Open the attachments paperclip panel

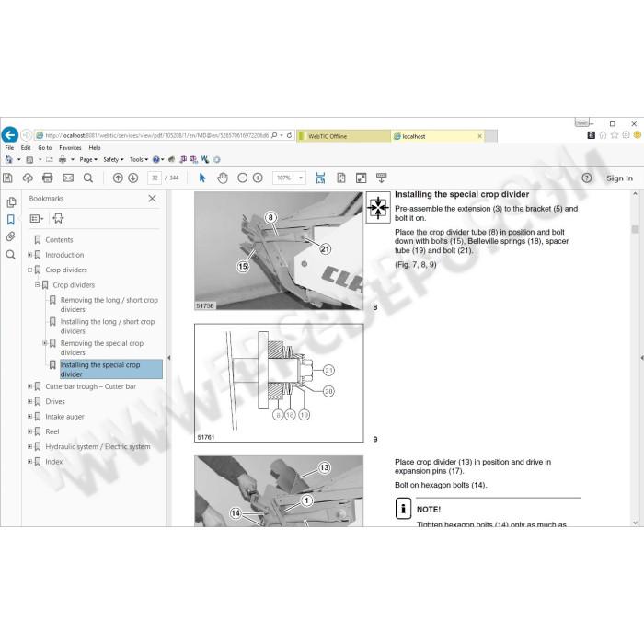pyautogui.click(x=11, y=236)
